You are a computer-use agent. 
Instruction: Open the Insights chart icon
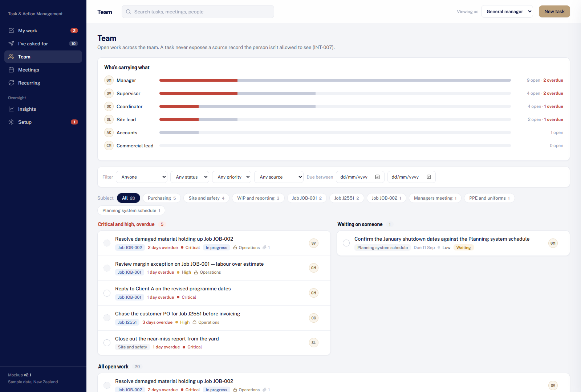(11, 109)
